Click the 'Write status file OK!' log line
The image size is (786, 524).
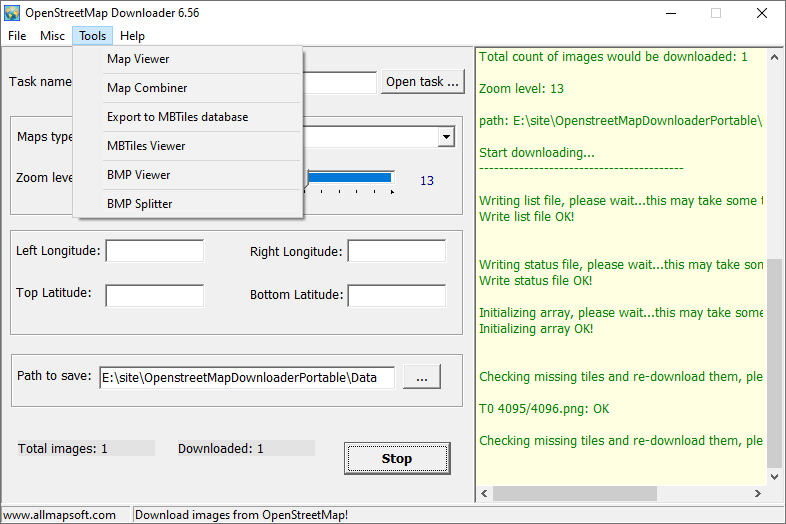coord(535,281)
